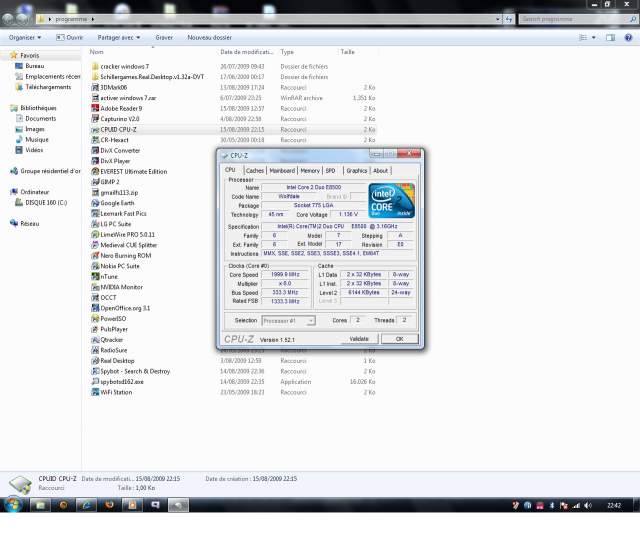Open the Processor #1 selection dropdown
The width and height of the screenshot is (640, 548).
[289, 320]
